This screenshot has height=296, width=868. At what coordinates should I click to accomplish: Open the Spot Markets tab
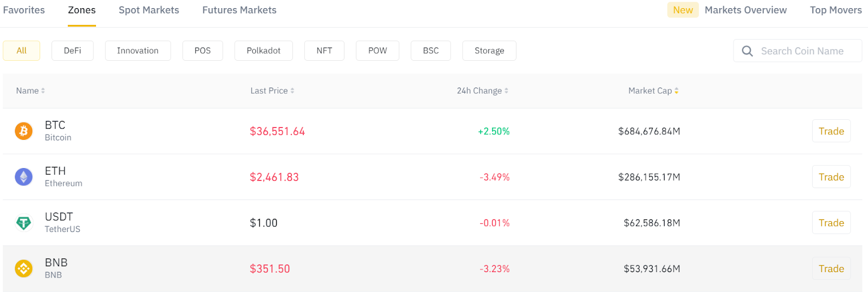149,10
